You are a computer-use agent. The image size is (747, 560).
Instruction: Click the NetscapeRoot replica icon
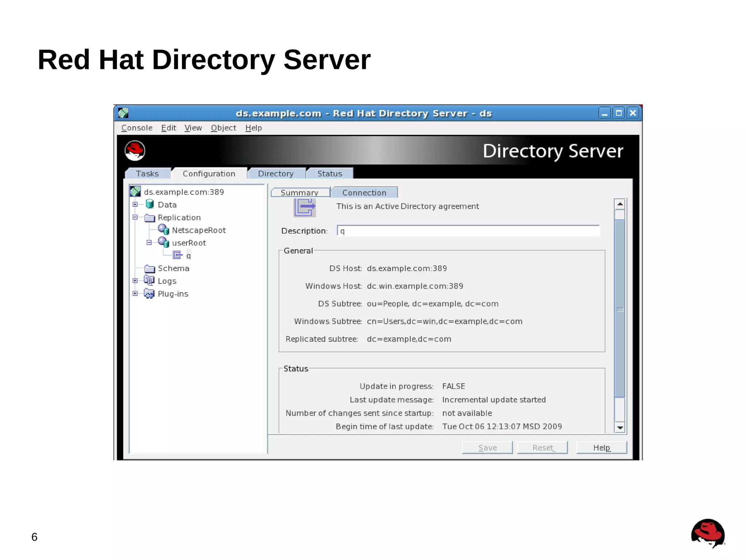[163, 230]
